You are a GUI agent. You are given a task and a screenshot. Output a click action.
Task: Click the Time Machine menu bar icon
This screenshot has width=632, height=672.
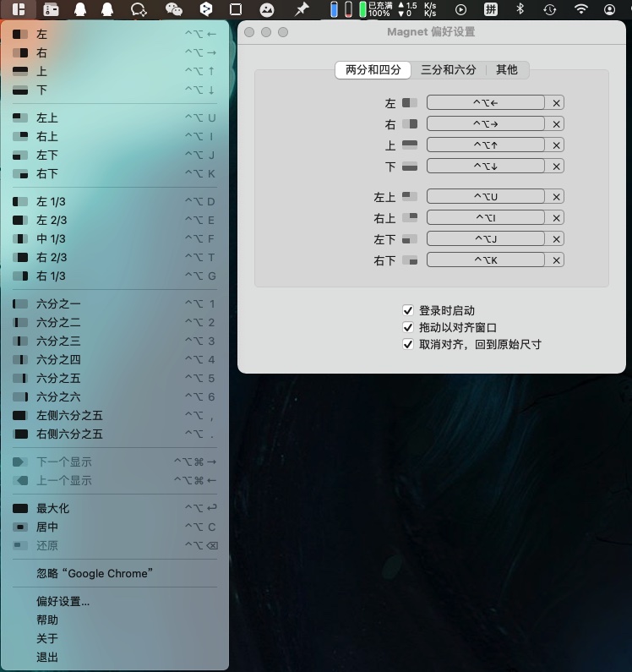550,9
